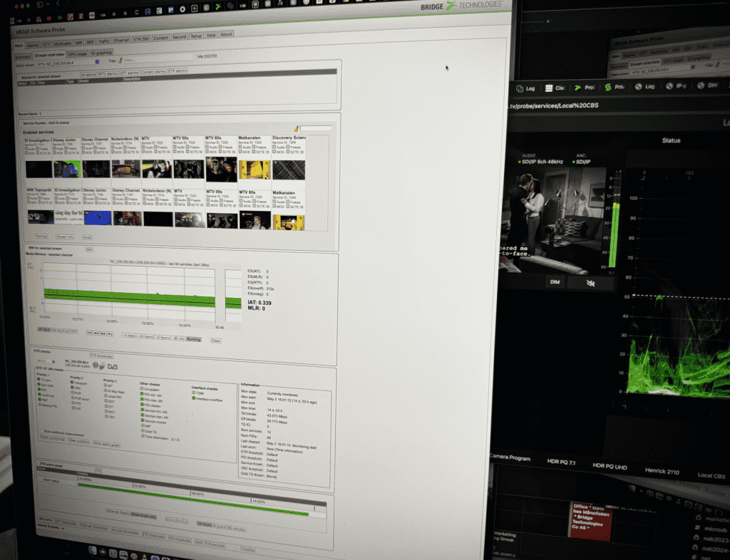The width and height of the screenshot is (730, 560).
Task: Toggle the Service checks checkbox
Action: click(x=143, y=421)
